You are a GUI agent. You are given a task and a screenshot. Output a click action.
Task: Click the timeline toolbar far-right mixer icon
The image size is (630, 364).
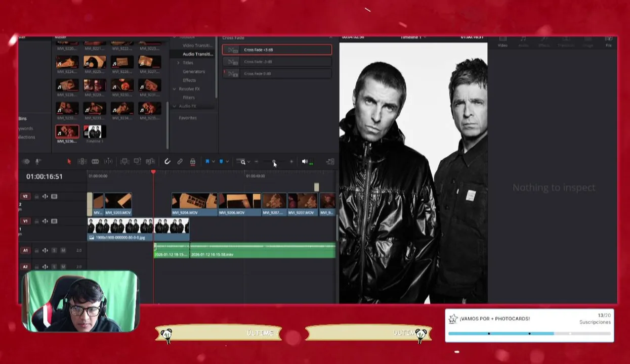[330, 162]
